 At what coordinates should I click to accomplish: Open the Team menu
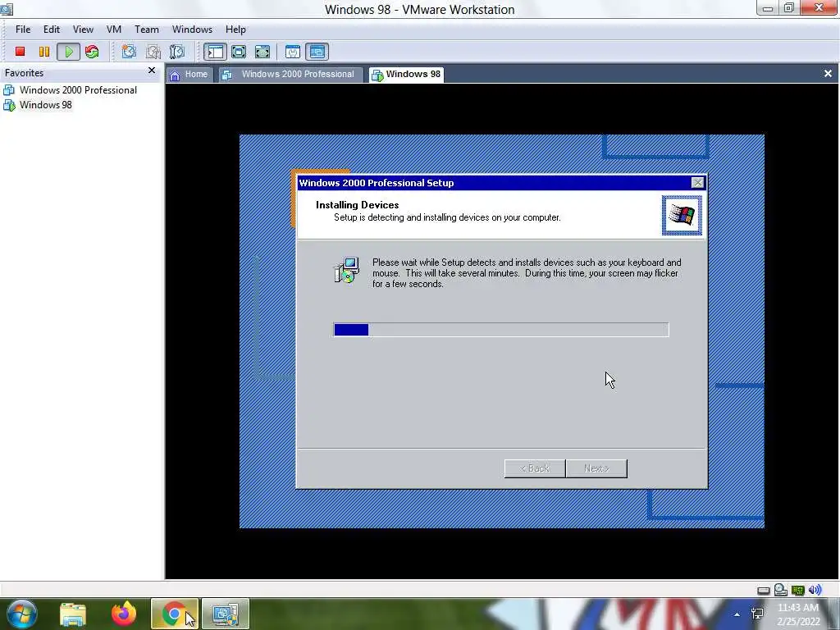pyautogui.click(x=146, y=30)
